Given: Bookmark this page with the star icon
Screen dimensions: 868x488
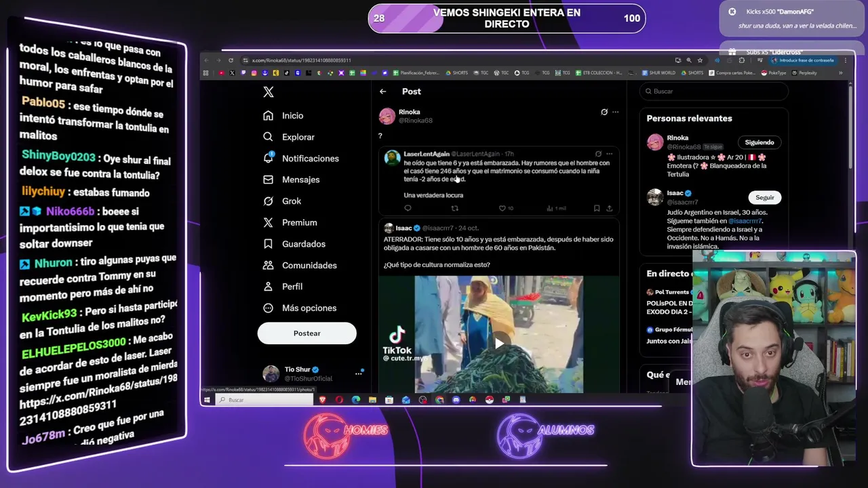Looking at the screenshot, I should (x=700, y=60).
